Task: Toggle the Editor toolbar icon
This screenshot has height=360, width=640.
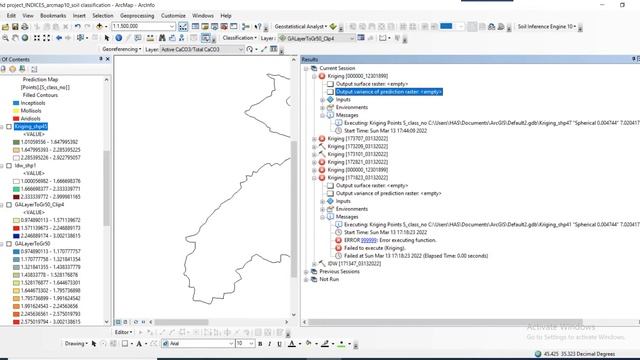Action: (x=183, y=27)
